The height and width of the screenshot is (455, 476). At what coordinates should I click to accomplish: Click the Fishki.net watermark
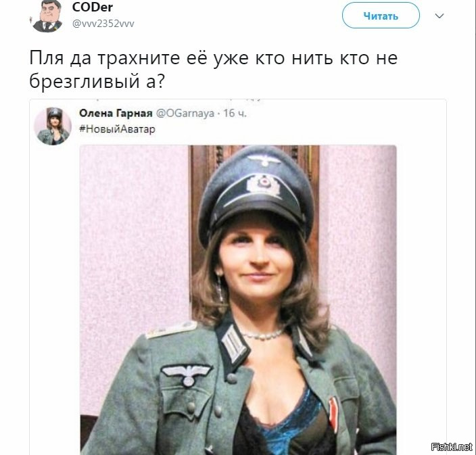pyautogui.click(x=452, y=446)
